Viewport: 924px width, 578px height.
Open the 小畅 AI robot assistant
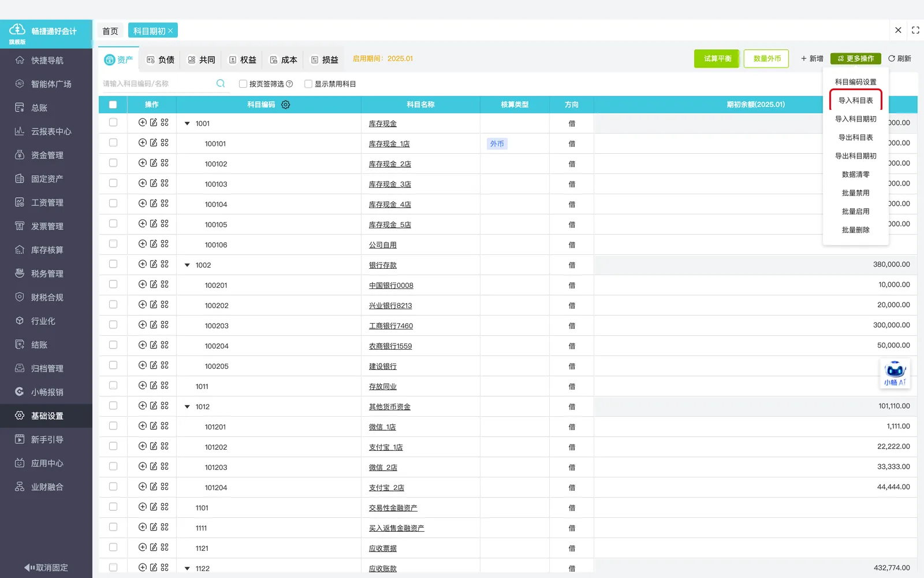(895, 373)
